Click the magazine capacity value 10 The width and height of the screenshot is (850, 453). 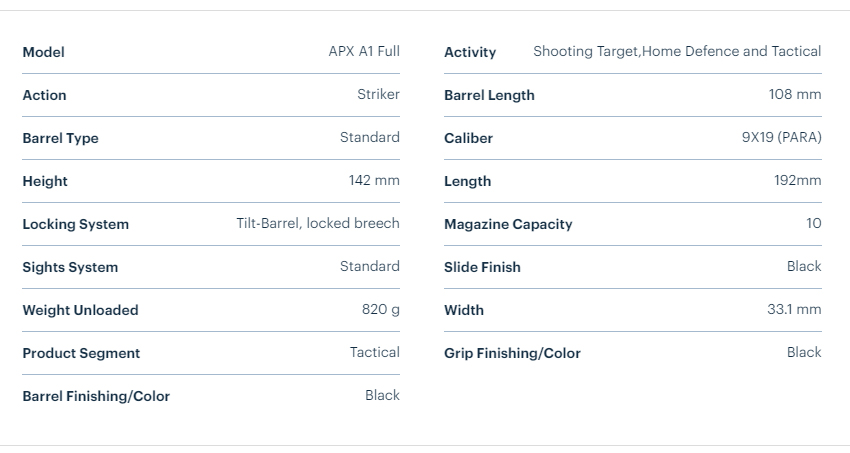813,223
